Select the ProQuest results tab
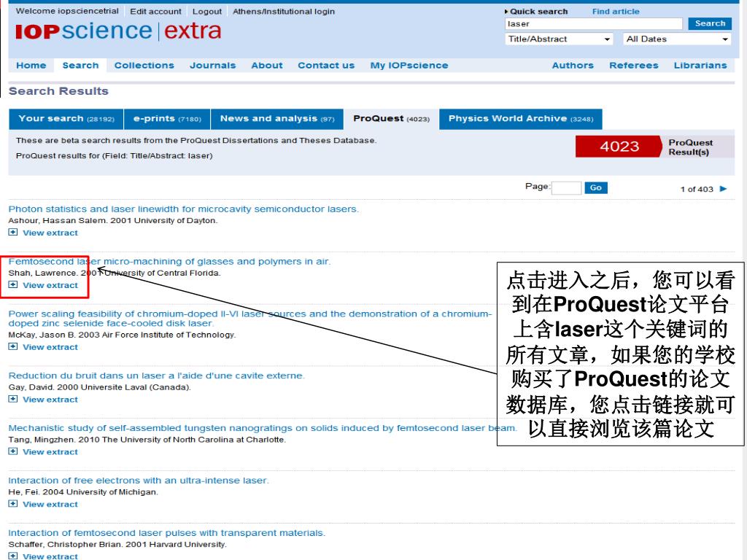747x560 pixels. click(391, 119)
